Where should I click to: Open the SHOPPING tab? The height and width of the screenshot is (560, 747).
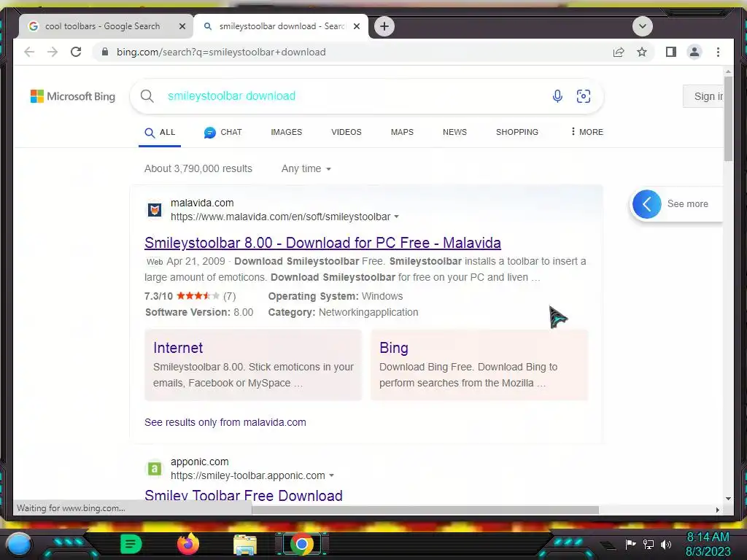tap(517, 133)
